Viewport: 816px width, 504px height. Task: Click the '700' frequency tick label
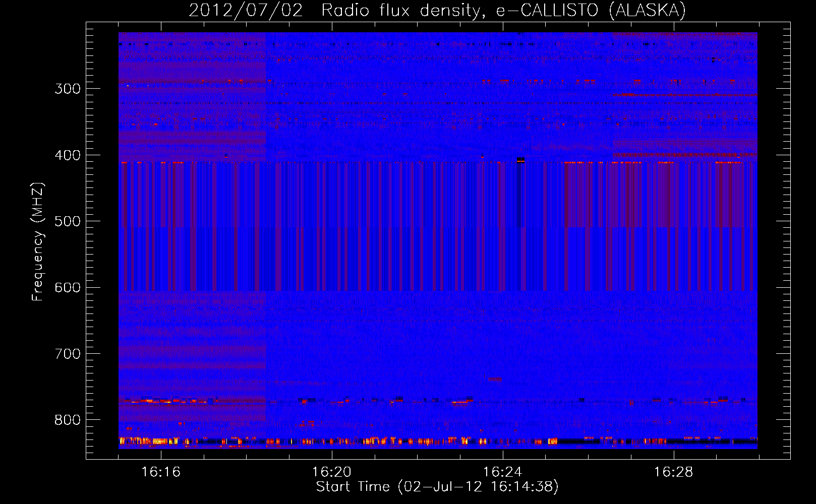click(x=68, y=354)
